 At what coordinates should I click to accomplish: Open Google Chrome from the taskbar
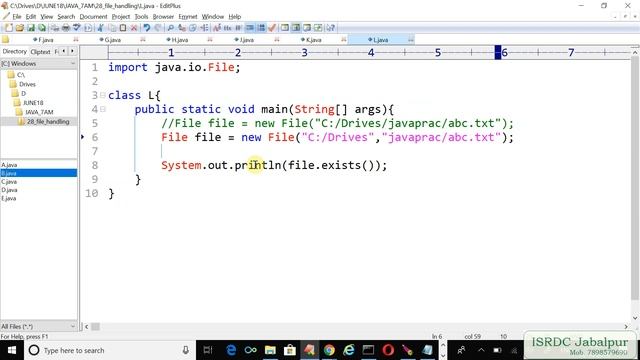click(x=329, y=350)
